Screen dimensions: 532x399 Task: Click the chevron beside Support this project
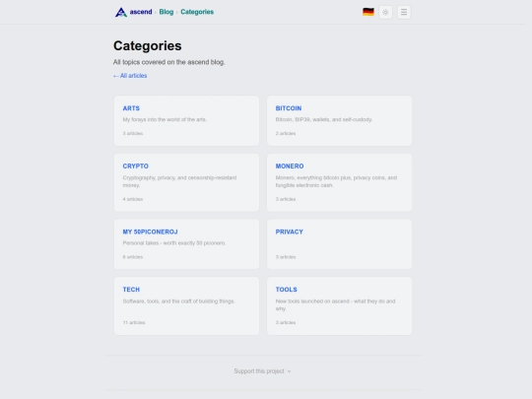[289, 371]
